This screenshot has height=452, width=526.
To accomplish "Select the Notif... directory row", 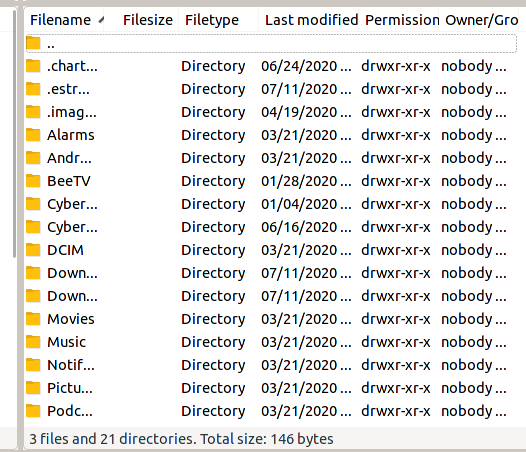I will [271, 365].
